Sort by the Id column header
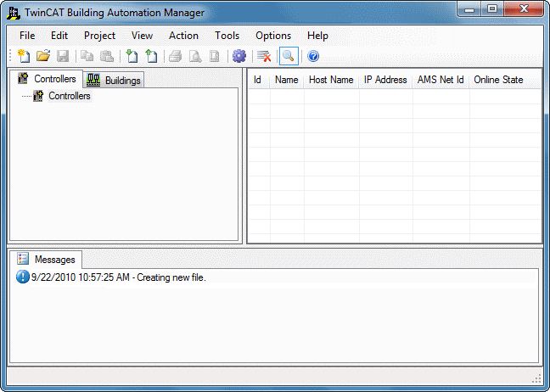550x392 pixels. pos(258,80)
